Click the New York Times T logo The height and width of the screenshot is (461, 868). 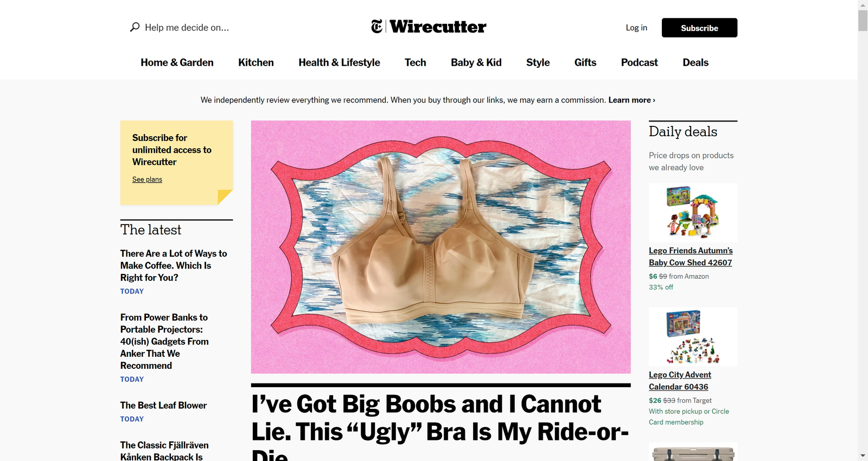376,26
